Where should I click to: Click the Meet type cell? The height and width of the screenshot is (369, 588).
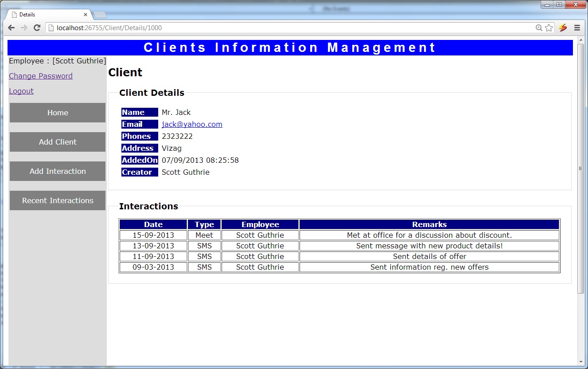point(204,235)
